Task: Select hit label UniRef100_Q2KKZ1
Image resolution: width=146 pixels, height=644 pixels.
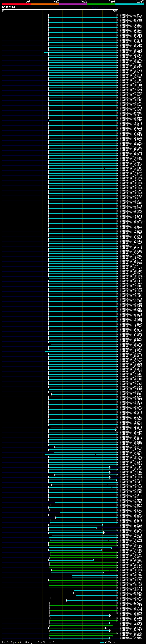Action: coord(131,525)
